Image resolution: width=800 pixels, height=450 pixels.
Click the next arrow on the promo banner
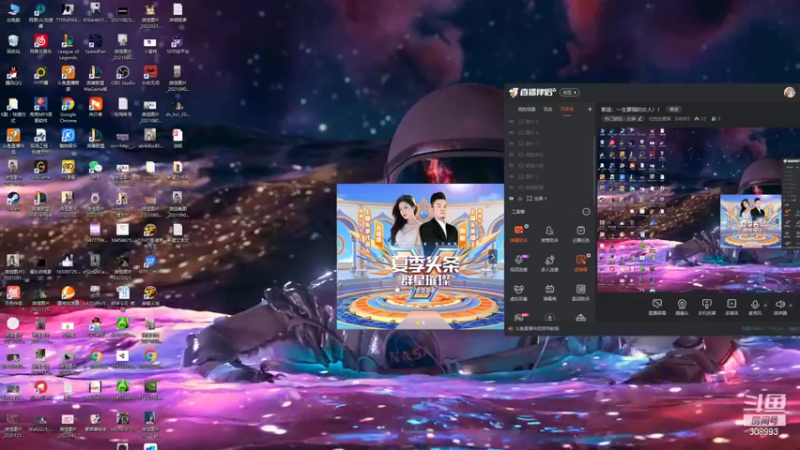492,257
